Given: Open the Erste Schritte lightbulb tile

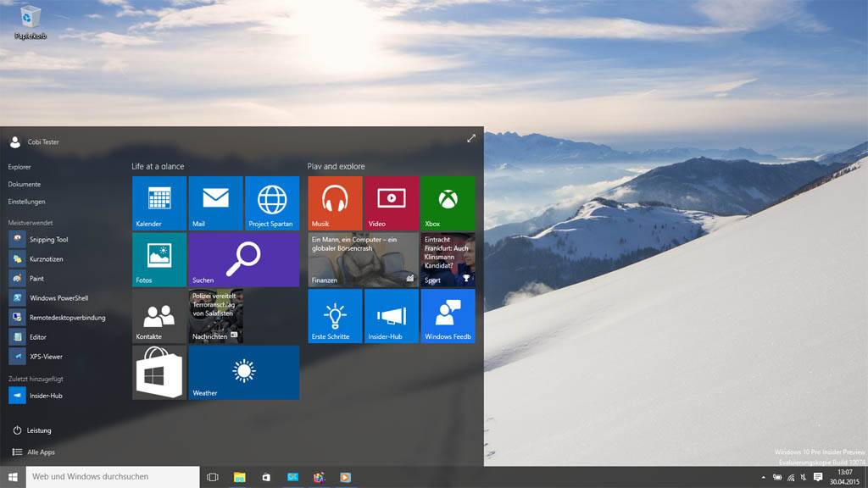Looking at the screenshot, I should (x=335, y=316).
